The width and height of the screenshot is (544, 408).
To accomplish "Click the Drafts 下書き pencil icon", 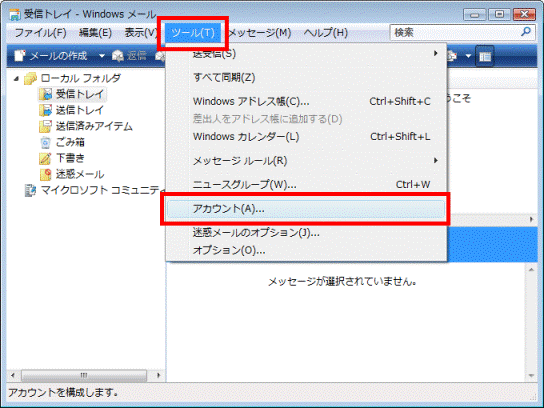I will pyautogui.click(x=45, y=158).
